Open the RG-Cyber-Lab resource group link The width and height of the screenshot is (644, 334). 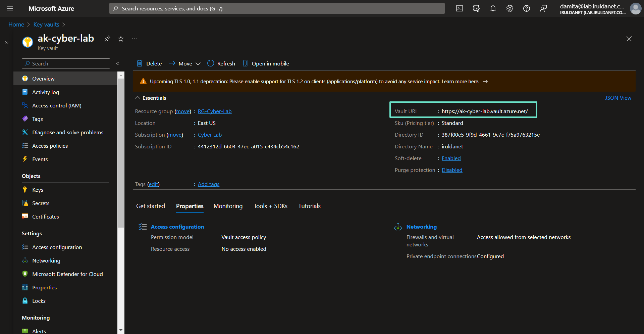215,111
